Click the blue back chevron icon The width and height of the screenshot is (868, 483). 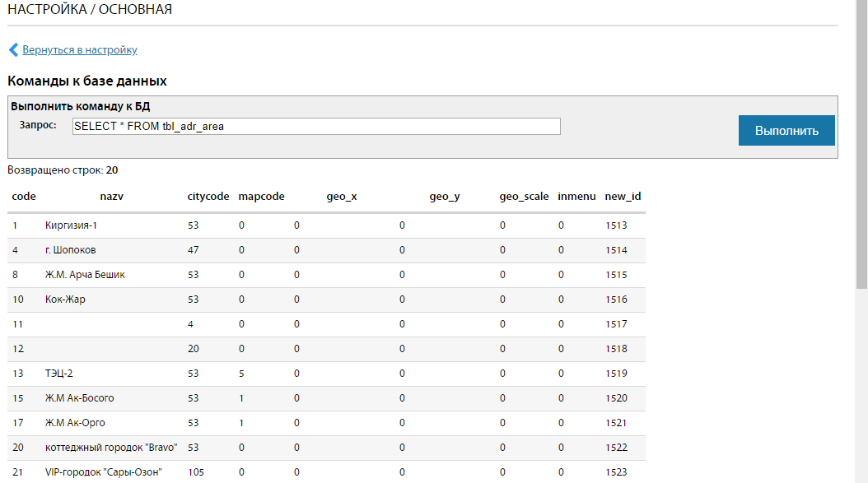[x=14, y=50]
